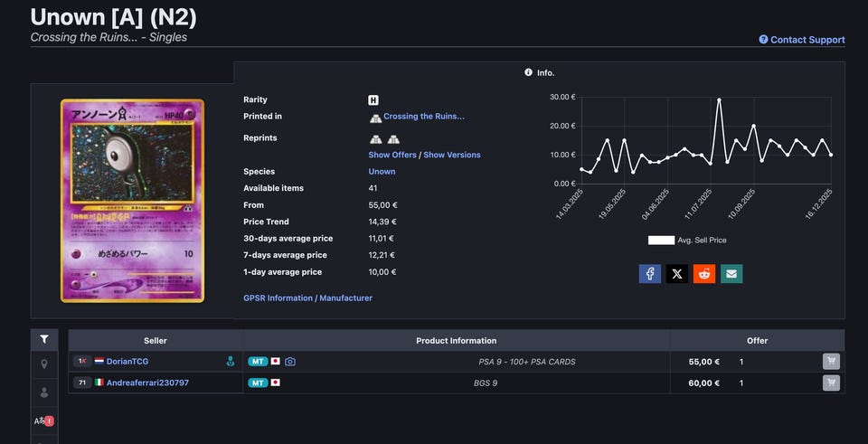Click the Contact Support question mark icon
868x444 pixels.
click(x=763, y=40)
